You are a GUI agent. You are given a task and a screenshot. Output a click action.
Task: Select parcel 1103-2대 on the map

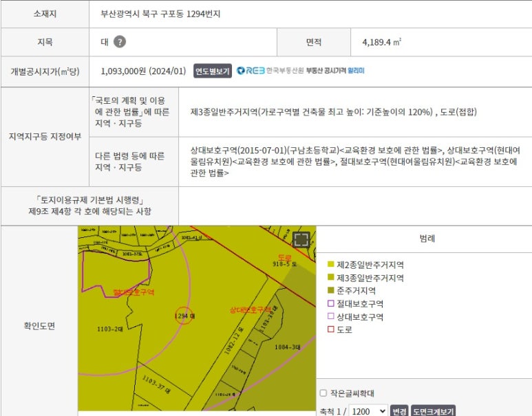coord(109,329)
